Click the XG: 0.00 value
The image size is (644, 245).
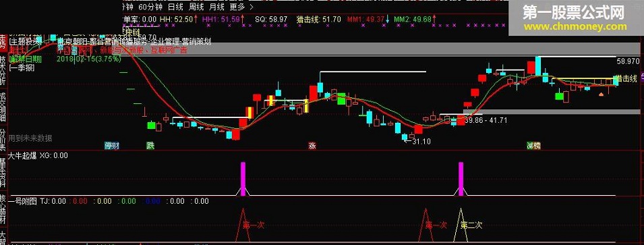(x=53, y=156)
